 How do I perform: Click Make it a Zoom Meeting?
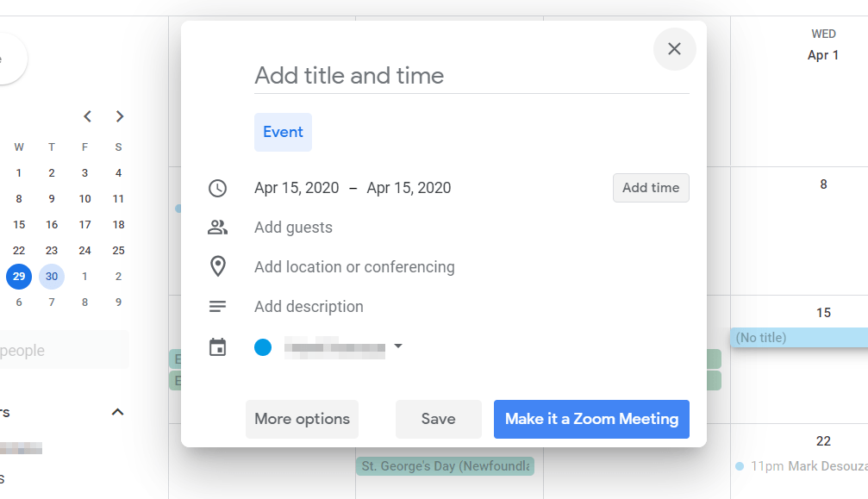(x=591, y=419)
